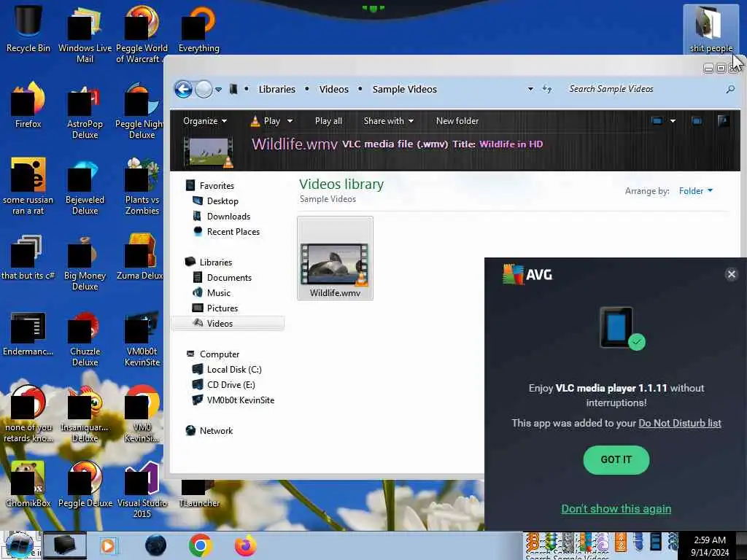This screenshot has height=560, width=747.
Task: Select the Plants vs Zombies desktop icon
Action: (142, 187)
